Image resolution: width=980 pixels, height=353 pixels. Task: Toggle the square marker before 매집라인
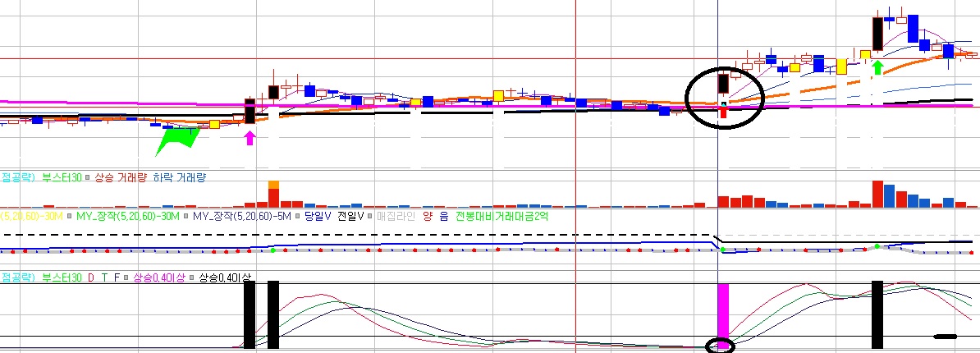coord(370,217)
